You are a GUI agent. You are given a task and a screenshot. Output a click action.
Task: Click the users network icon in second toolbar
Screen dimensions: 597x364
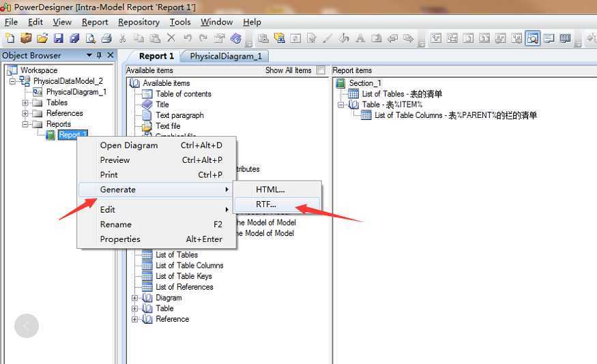pyautogui.click(x=280, y=38)
